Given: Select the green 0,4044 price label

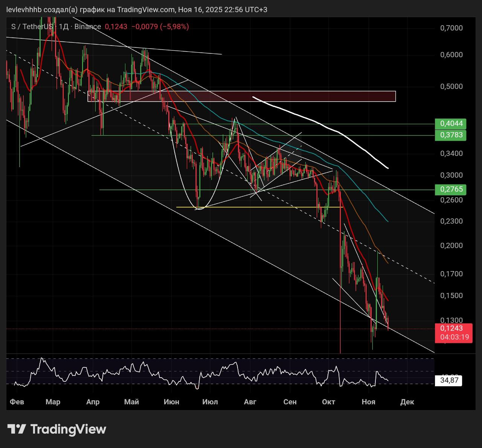Looking at the screenshot, I should pos(451,123).
